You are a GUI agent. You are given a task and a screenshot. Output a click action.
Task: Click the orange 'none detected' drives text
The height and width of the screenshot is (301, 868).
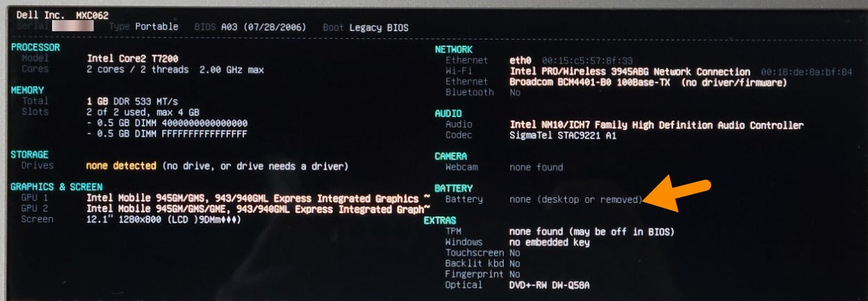coord(121,166)
